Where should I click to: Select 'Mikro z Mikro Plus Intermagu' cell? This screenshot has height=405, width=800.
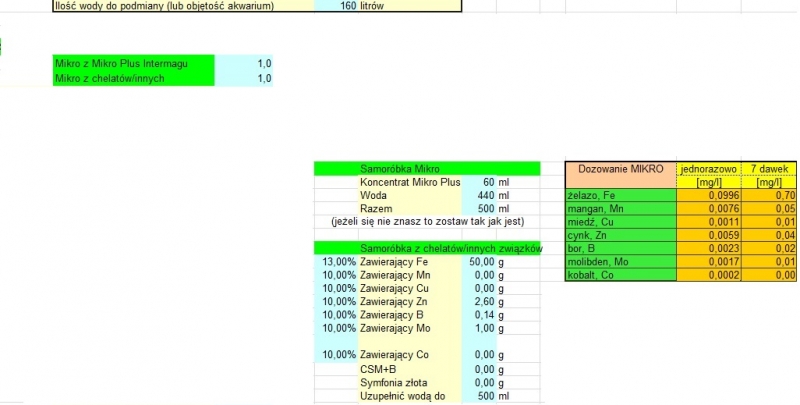(134, 63)
